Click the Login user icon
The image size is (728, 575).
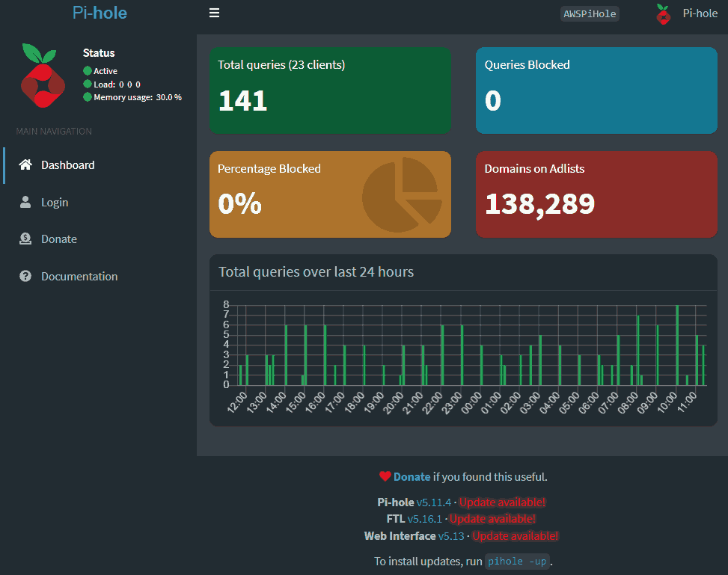[25, 202]
